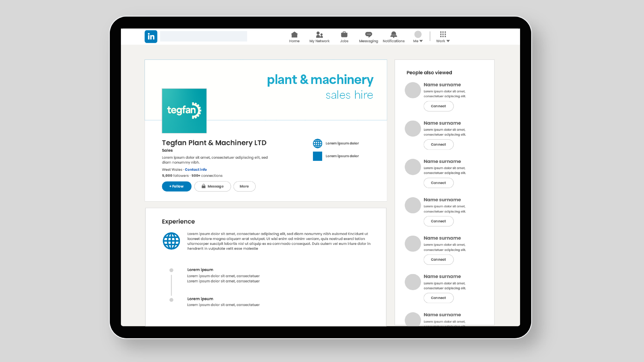Click the + Follow button
The width and height of the screenshot is (644, 362).
176,186
